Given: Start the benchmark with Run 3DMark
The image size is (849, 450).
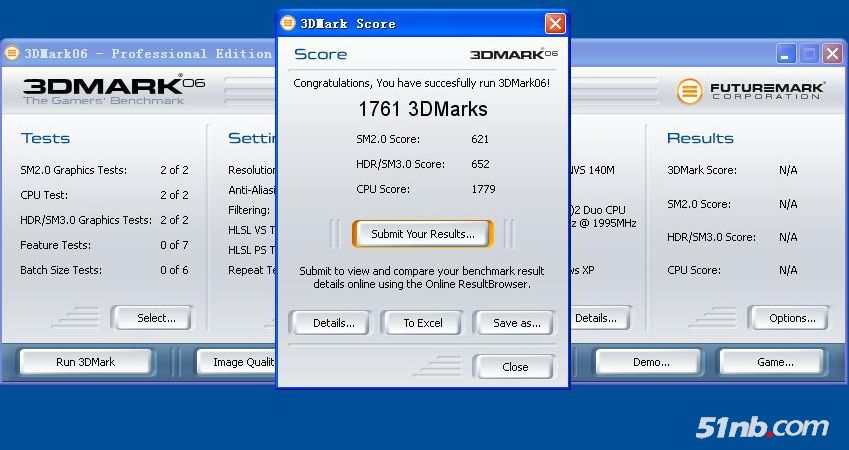Looking at the screenshot, I should pyautogui.click(x=86, y=362).
